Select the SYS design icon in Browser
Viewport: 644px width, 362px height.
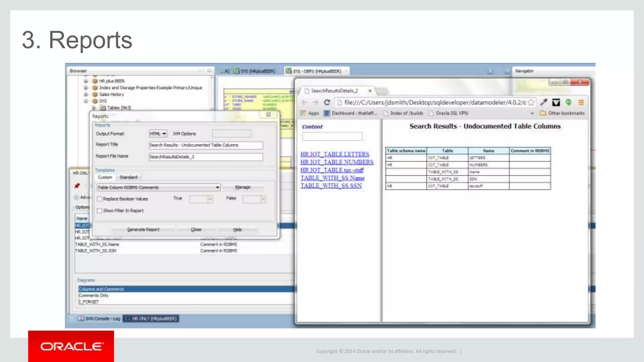95,101
